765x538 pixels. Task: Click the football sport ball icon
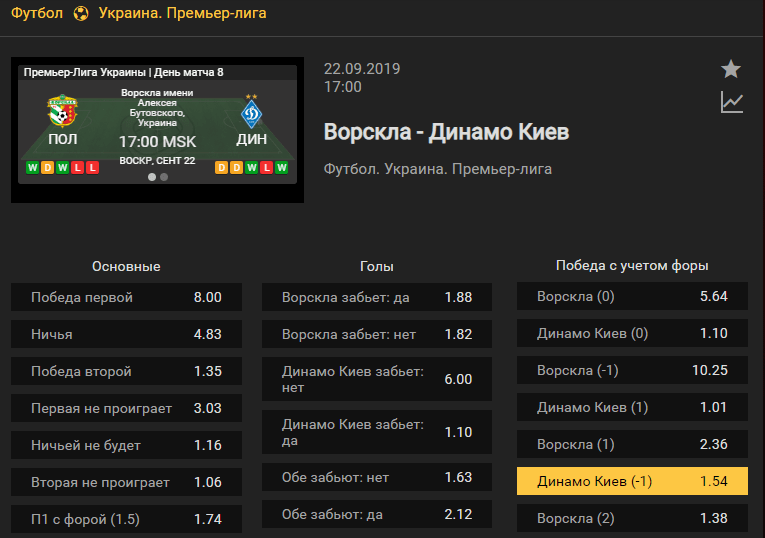[x=81, y=13]
